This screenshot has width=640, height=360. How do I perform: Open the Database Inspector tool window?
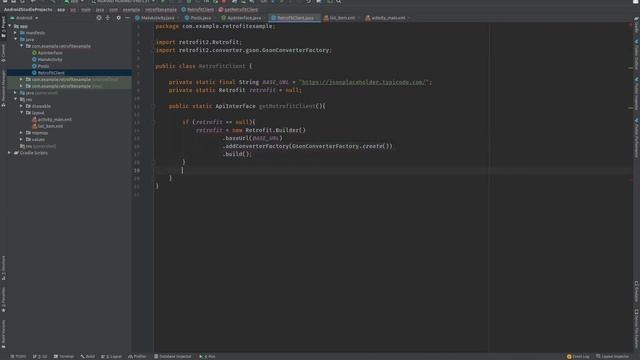(172, 356)
